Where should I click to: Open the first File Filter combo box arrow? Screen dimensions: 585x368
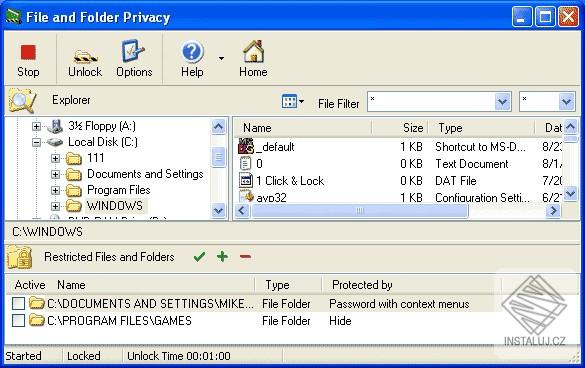502,102
